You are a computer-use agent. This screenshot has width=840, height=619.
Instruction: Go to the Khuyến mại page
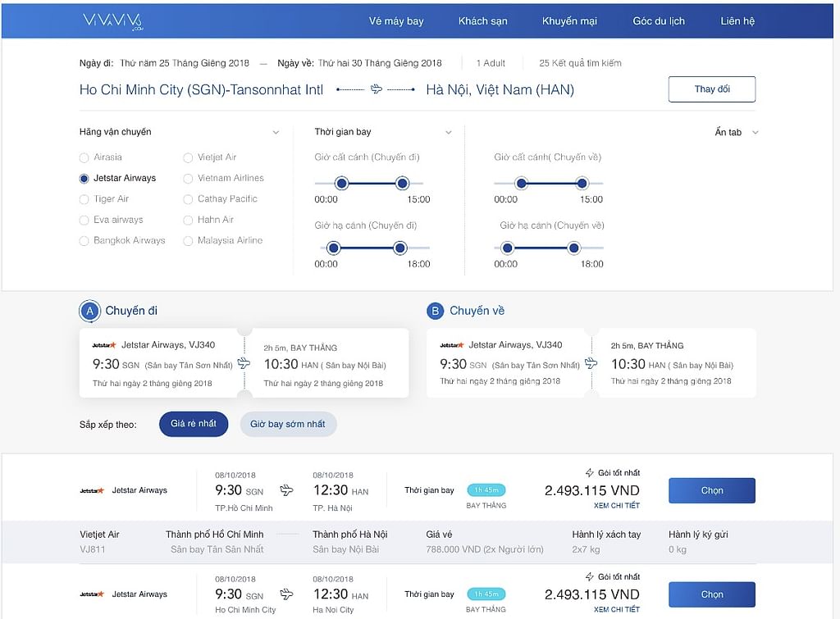tap(569, 21)
